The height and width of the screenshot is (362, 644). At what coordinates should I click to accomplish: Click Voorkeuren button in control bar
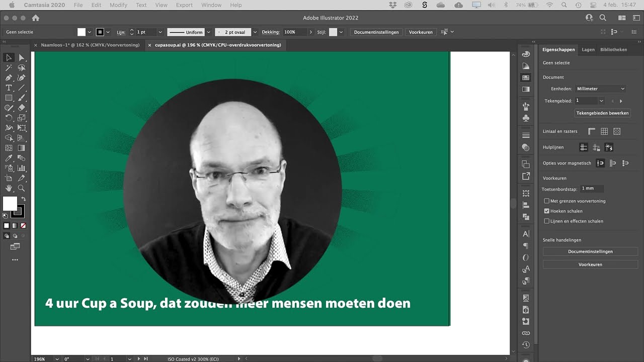click(421, 32)
